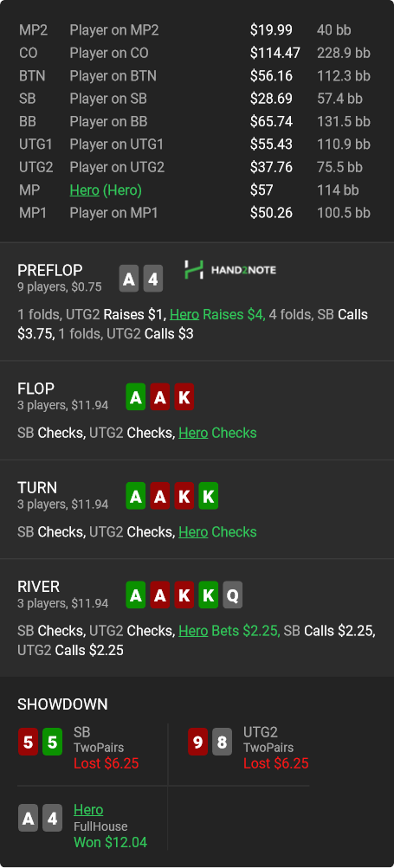
Task: Click the Hero link in the river action
Action: click(193, 631)
